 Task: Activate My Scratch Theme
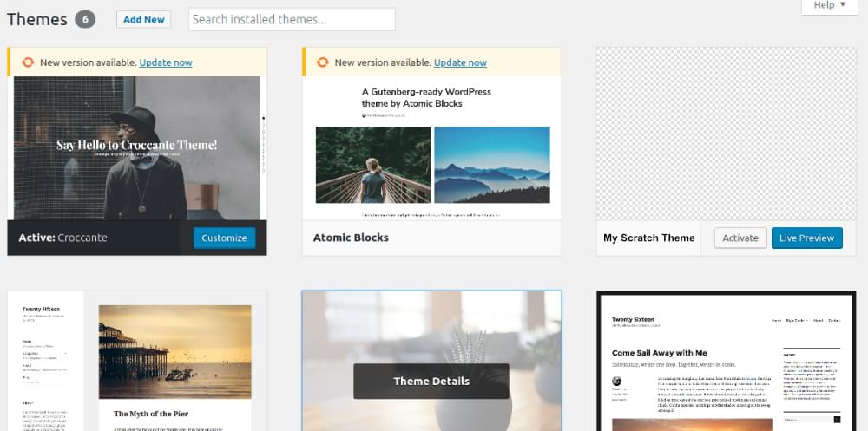coord(740,238)
